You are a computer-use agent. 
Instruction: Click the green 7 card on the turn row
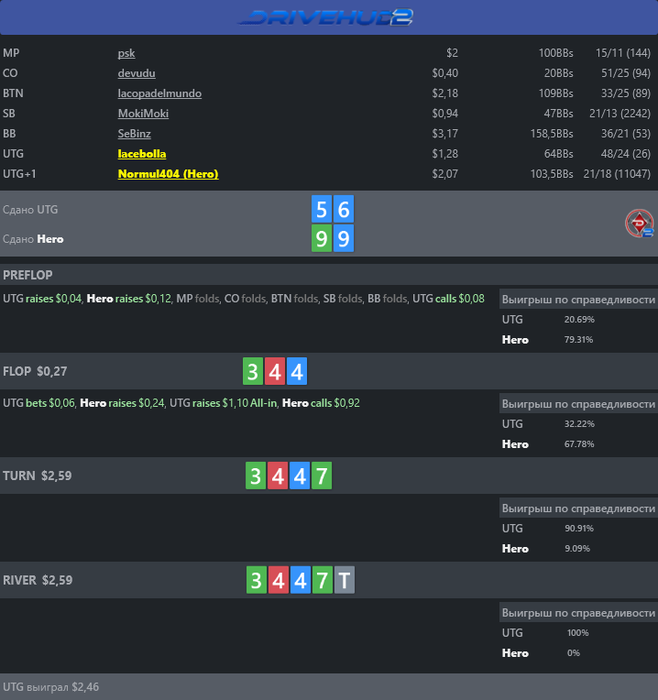tap(320, 476)
